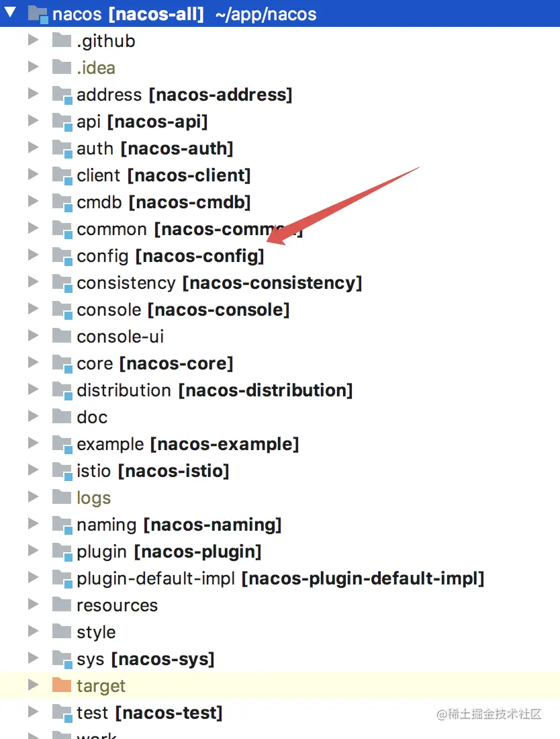The height and width of the screenshot is (739, 560).
Task: Click the nacos-config module folder icon
Action: (x=61, y=256)
